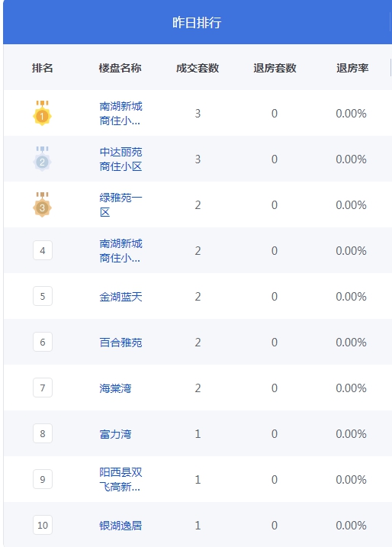
Task: Select the rank 5 number badge
Action: (43, 296)
